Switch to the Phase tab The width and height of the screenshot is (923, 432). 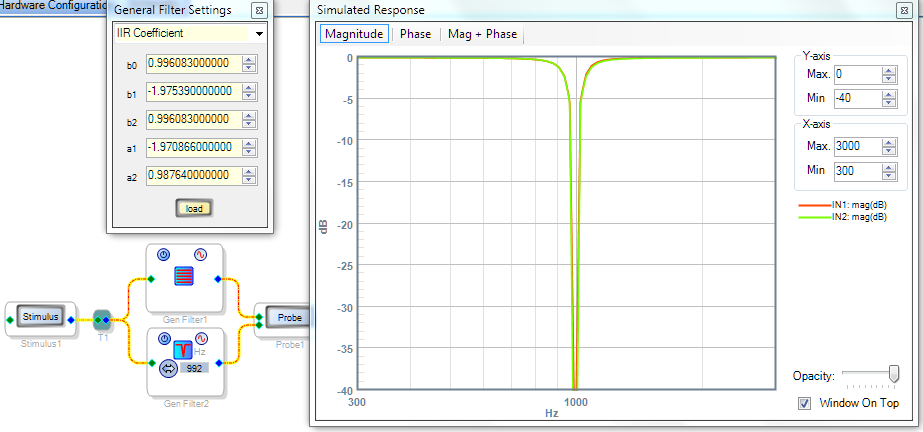(416, 34)
